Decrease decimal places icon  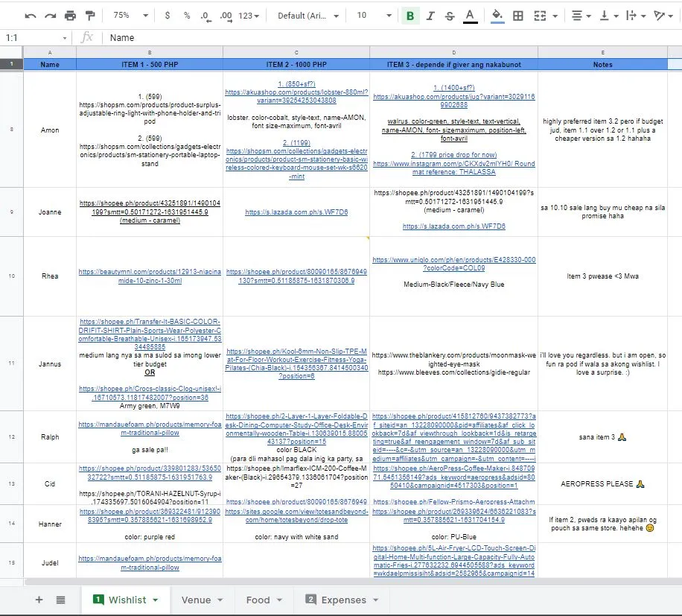coord(205,16)
